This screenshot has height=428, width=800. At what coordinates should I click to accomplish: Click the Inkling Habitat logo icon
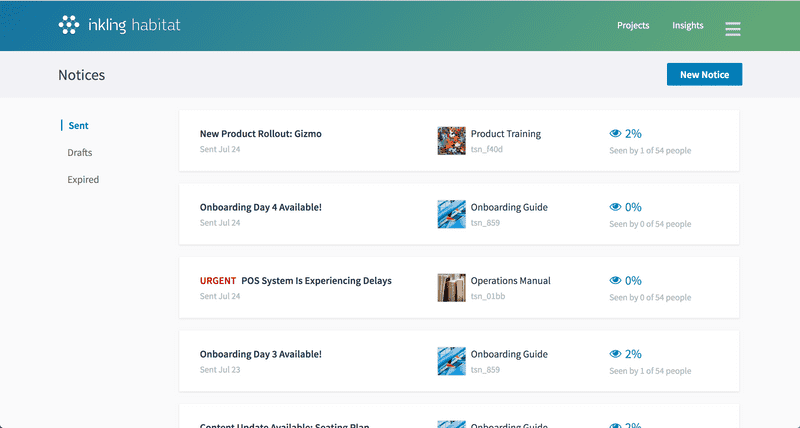tap(69, 25)
